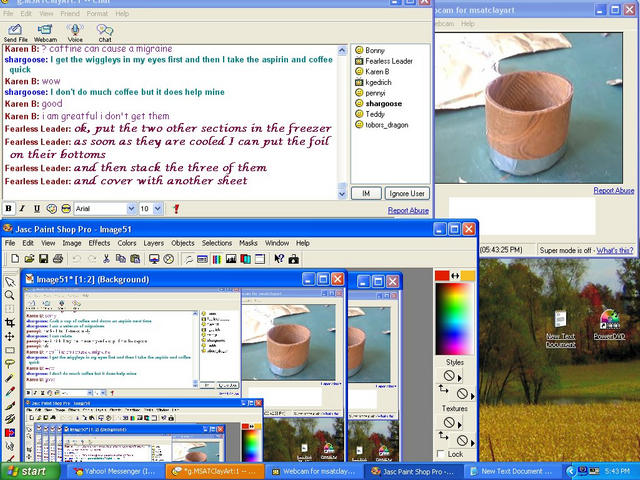Open the Selections menu
Screen dimensions: 640x480
coord(217,243)
